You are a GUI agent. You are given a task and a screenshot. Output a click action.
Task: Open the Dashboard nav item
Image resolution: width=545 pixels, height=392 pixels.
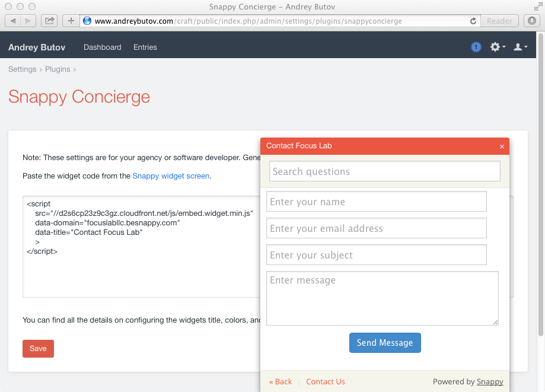[102, 47]
